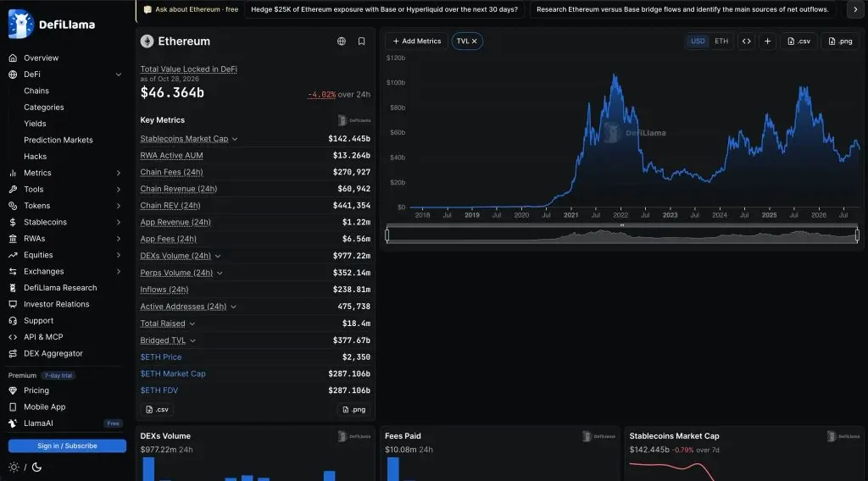Image resolution: width=868 pixels, height=481 pixels.
Task: Select the Research Ethereum versus Base prompt
Action: (x=682, y=9)
